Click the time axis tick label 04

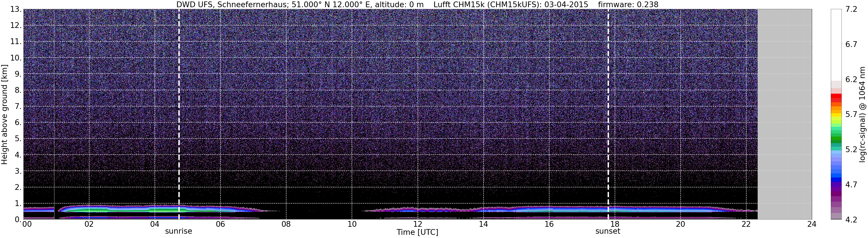pos(154,224)
